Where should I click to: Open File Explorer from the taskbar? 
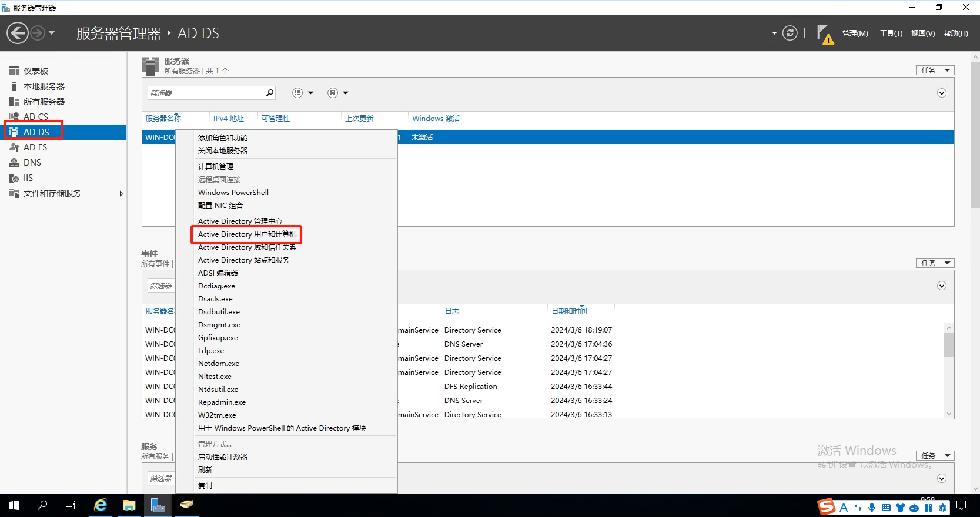(x=129, y=505)
